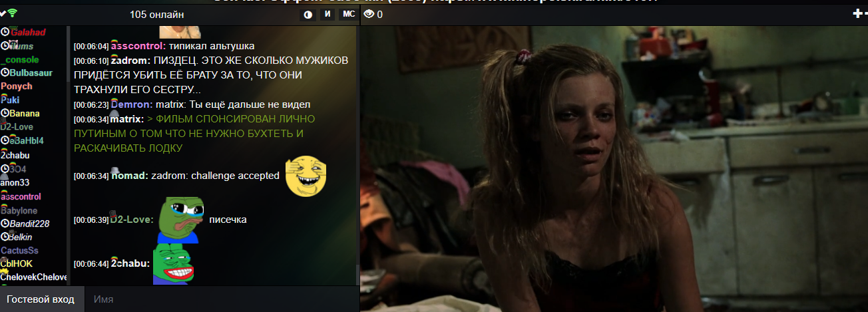Click the checkmark icon beside the connection indicator
The image size is (868, 312).
(x=3, y=13)
